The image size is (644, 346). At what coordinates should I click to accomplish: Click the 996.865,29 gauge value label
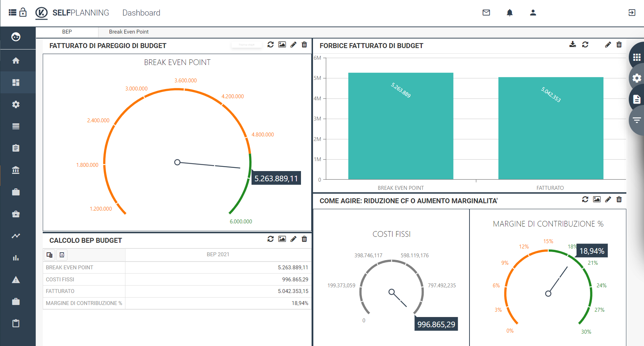436,324
